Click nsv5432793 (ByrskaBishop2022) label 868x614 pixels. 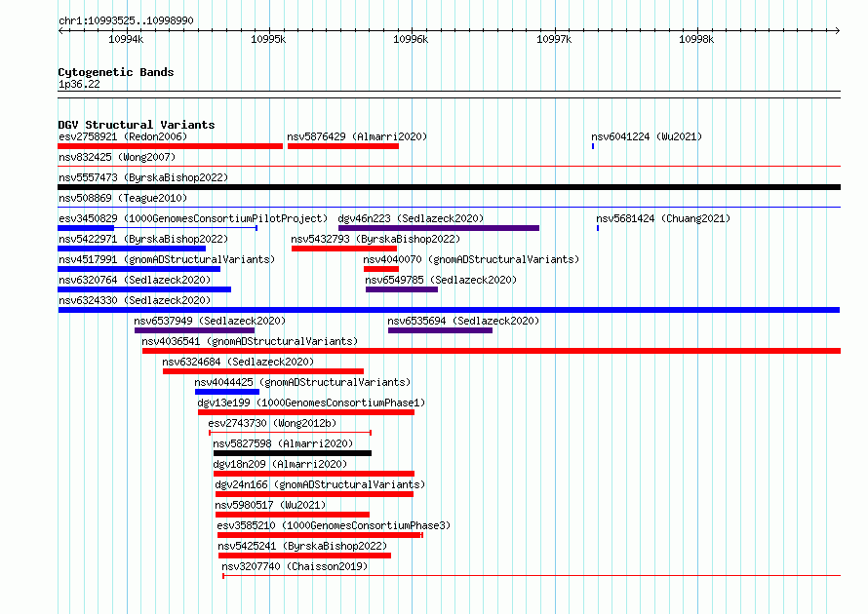(x=375, y=239)
